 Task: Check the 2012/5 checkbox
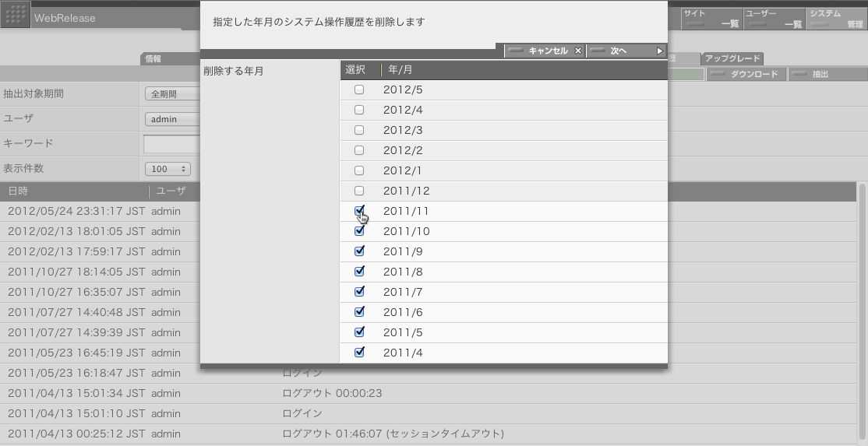(x=359, y=90)
